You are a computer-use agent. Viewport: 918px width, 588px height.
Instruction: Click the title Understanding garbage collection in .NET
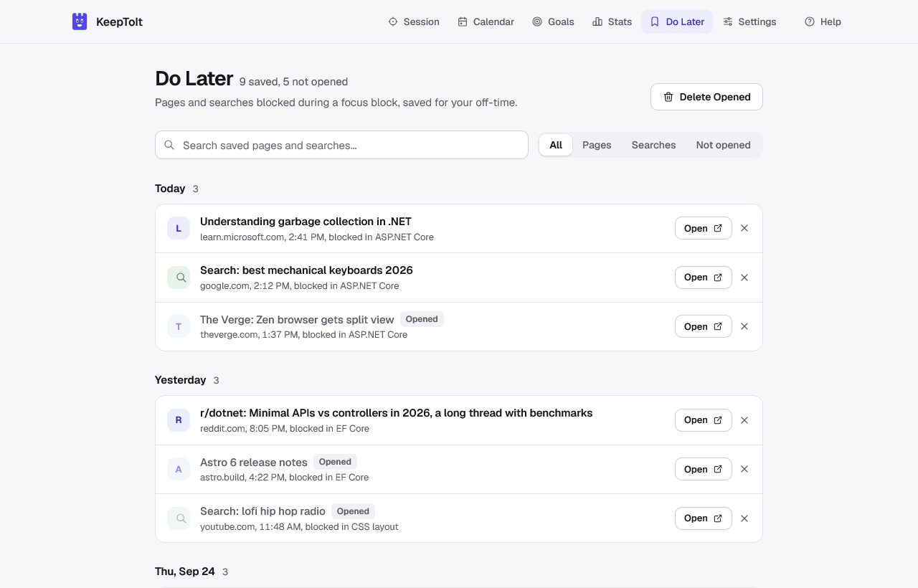(306, 222)
